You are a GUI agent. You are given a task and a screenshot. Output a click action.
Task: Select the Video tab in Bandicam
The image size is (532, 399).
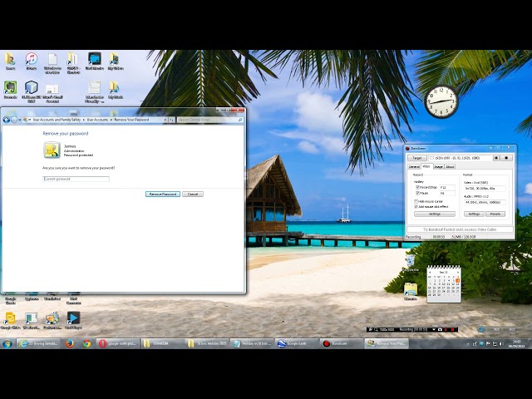[426, 166]
